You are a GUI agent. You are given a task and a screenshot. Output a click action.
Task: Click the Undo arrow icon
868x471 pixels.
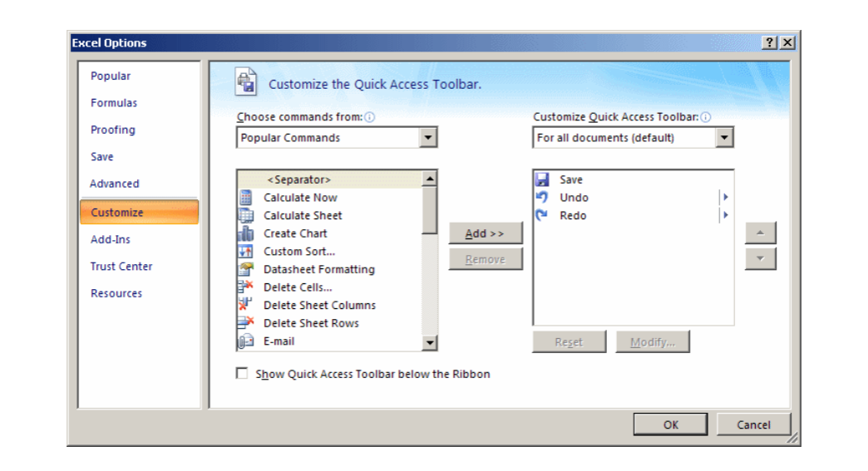point(542,198)
